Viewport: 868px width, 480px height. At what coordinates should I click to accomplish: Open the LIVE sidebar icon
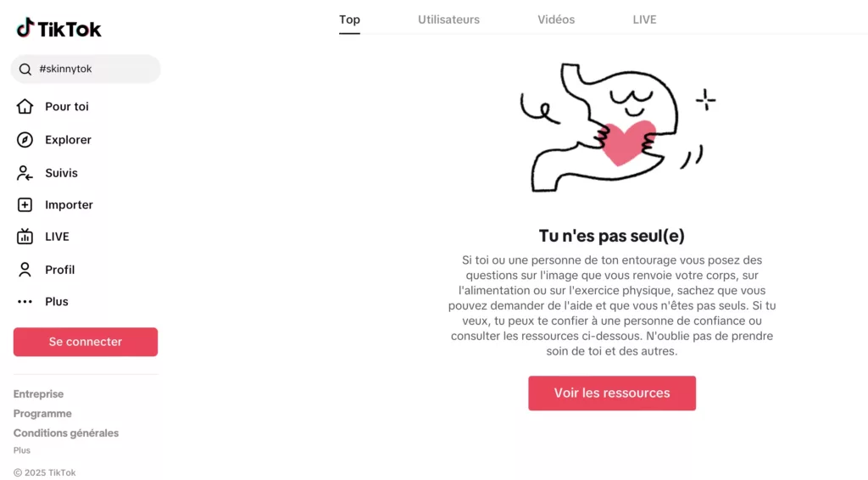[25, 237]
